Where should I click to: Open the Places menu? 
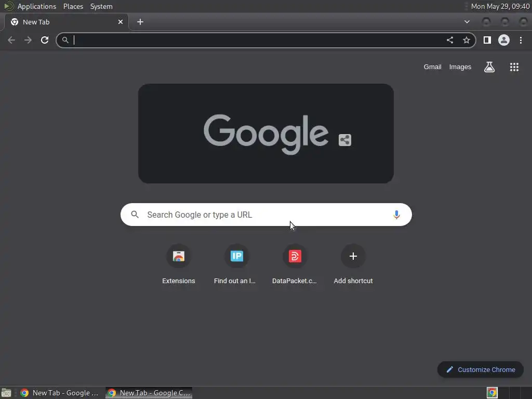[73, 6]
